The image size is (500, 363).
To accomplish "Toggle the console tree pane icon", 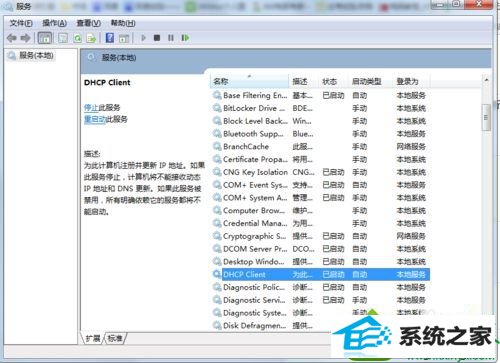I will point(45,38).
